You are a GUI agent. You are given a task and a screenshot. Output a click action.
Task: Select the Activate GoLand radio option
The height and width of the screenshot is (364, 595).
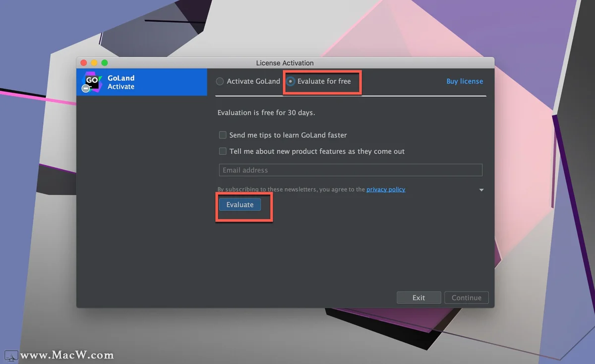point(248,81)
